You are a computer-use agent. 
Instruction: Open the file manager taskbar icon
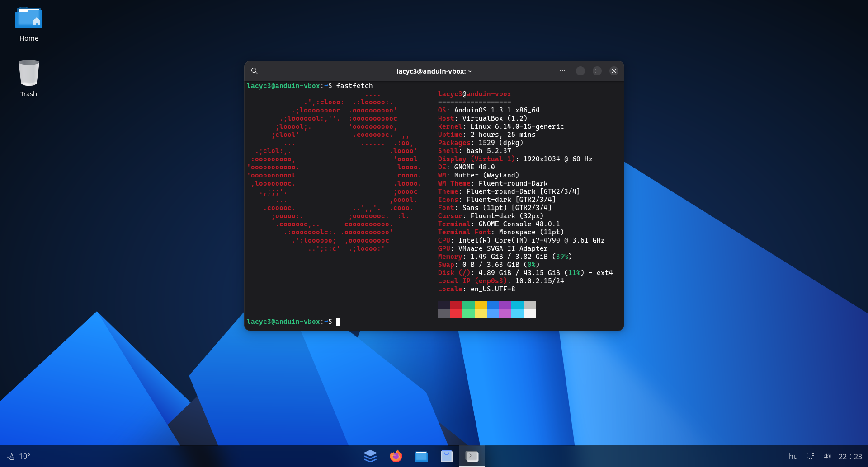pos(421,456)
